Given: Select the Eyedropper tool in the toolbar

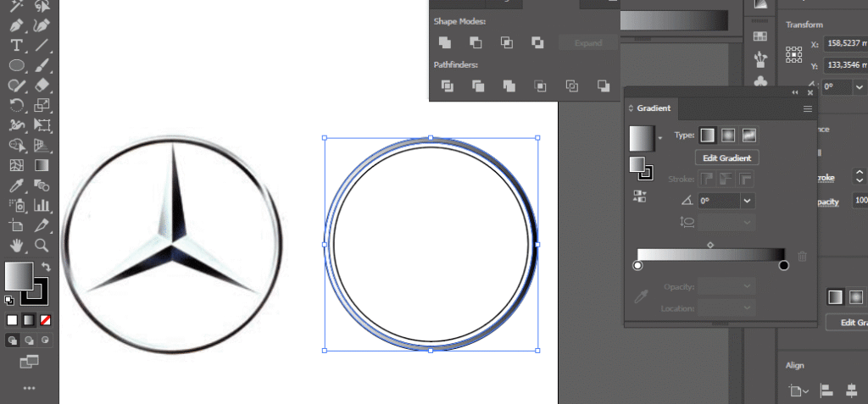Looking at the screenshot, I should (x=16, y=185).
